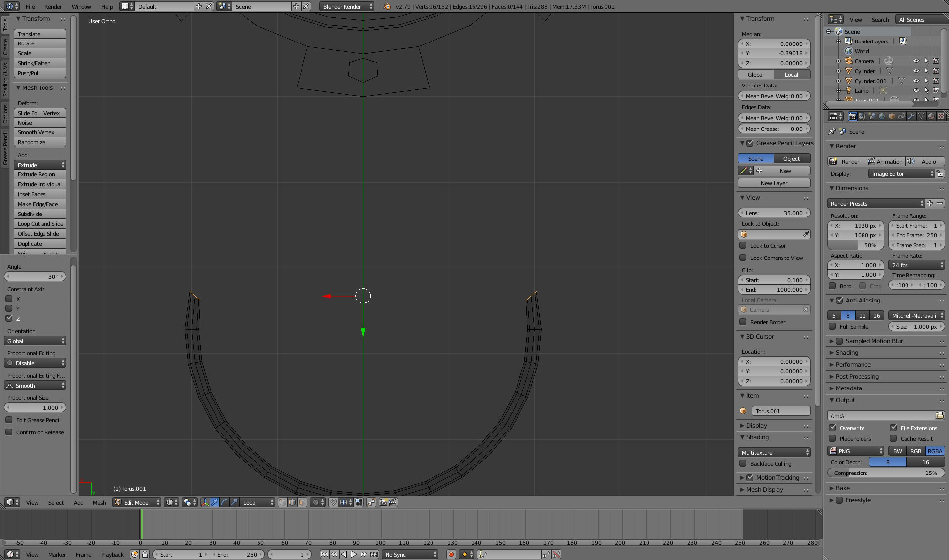Open the Render Layers properties tab
Image resolution: width=949 pixels, height=560 pixels.
click(x=862, y=116)
